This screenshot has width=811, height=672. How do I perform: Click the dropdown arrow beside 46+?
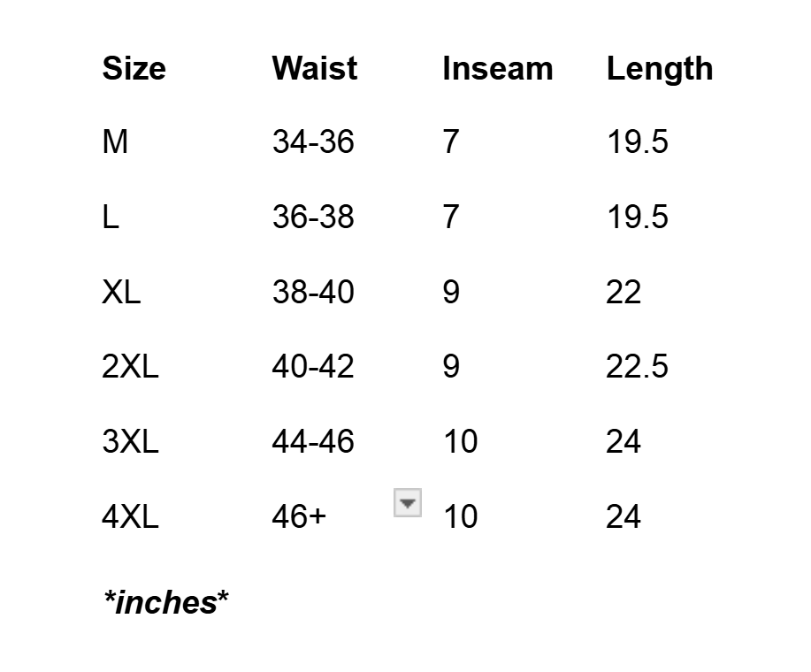407,503
